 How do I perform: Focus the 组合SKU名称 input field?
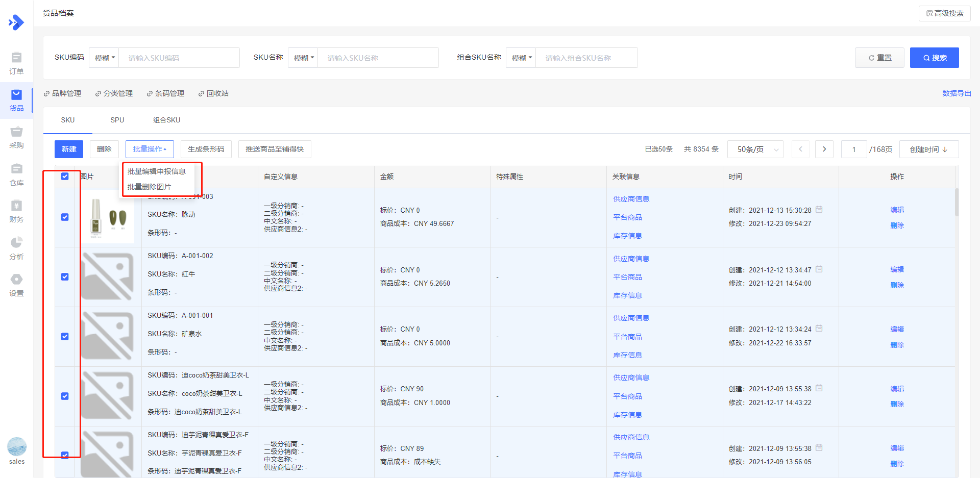click(x=586, y=58)
